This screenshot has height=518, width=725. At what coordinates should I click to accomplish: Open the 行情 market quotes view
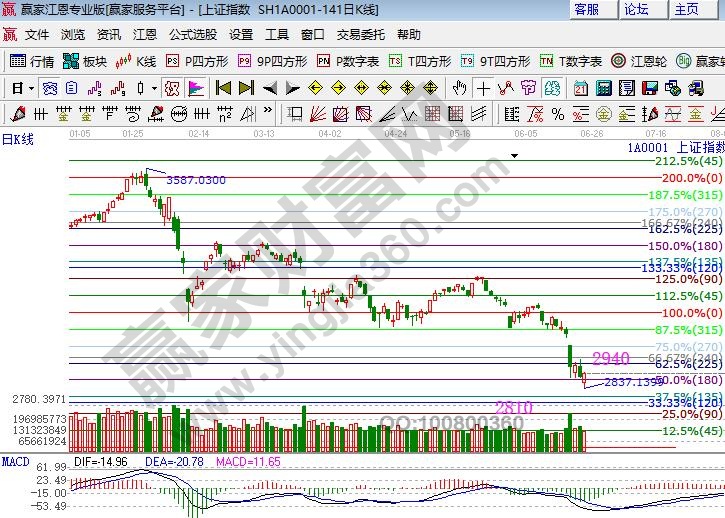tap(31, 61)
